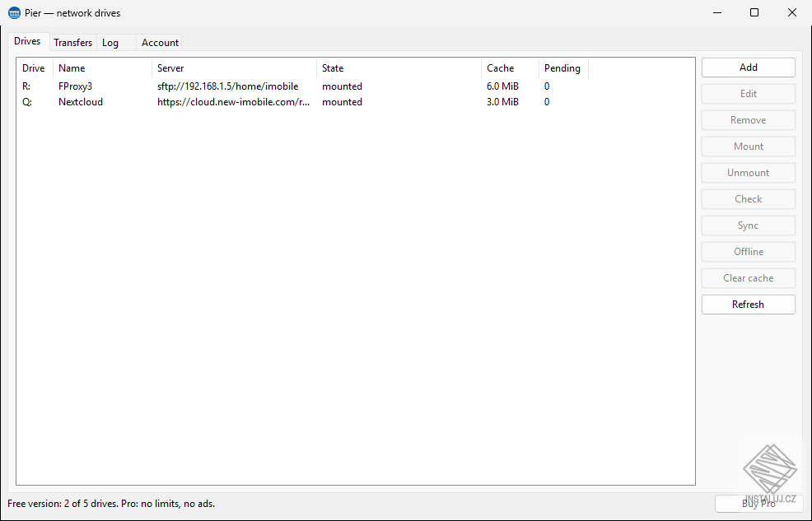The height and width of the screenshot is (521, 812).
Task: Click the Sync button
Action: coord(749,226)
